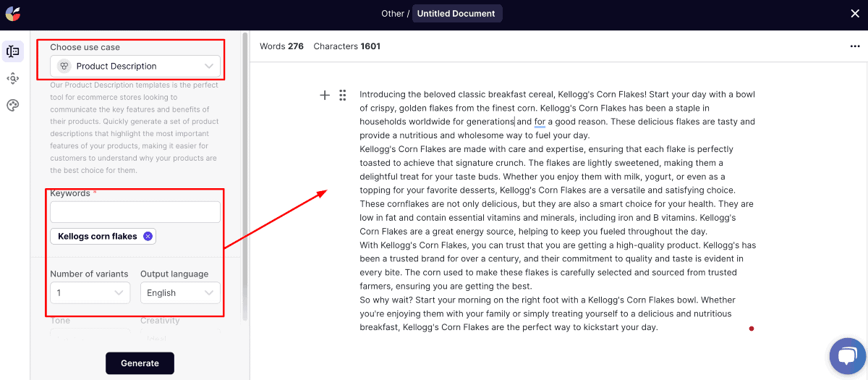Open the Number of variants dropdown
The width and height of the screenshot is (868, 380).
coord(90,293)
